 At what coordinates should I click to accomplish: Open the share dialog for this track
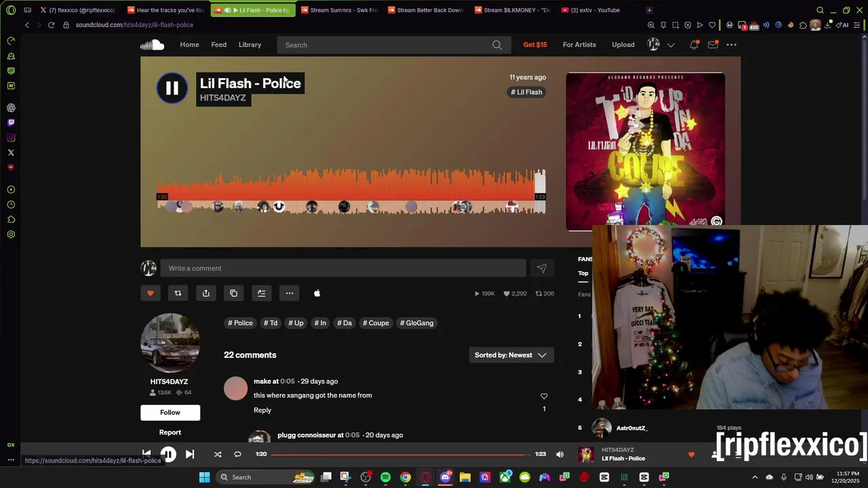(206, 293)
